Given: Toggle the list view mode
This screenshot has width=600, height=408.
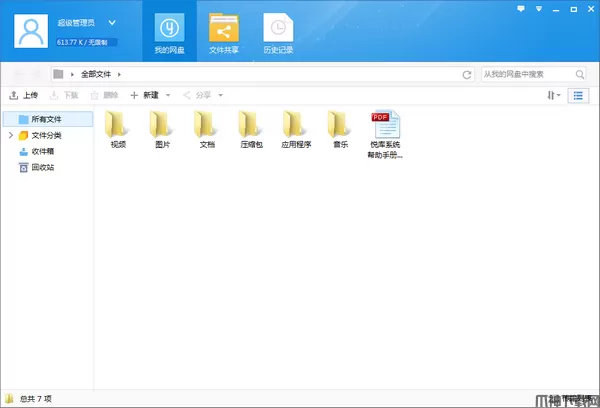Looking at the screenshot, I should 578,95.
